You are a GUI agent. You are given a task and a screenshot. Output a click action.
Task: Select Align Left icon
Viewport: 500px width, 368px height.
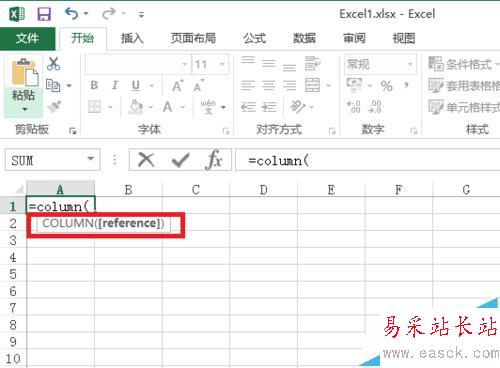248,86
